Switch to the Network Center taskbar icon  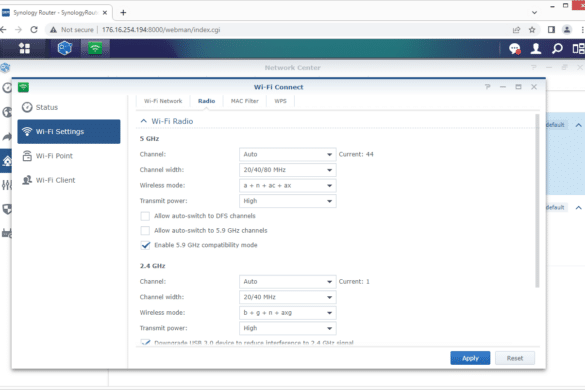(65, 49)
